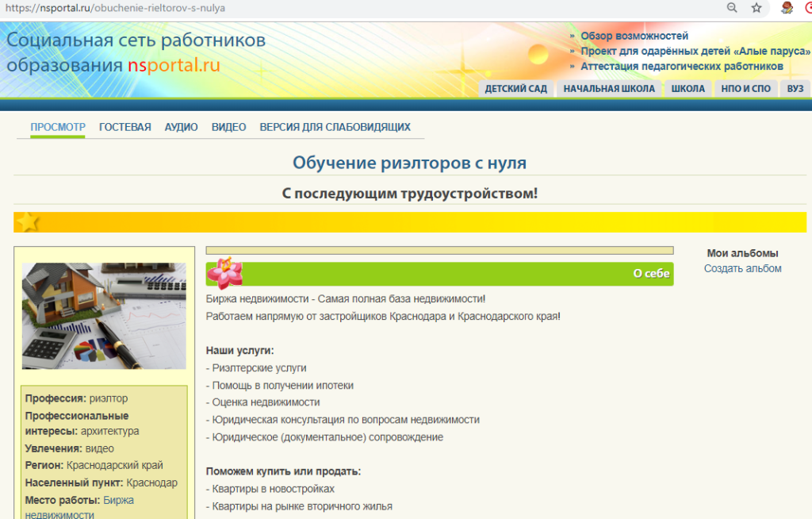Switch to the АУДИО tab
Image resolution: width=812 pixels, height=519 pixels.
click(182, 127)
